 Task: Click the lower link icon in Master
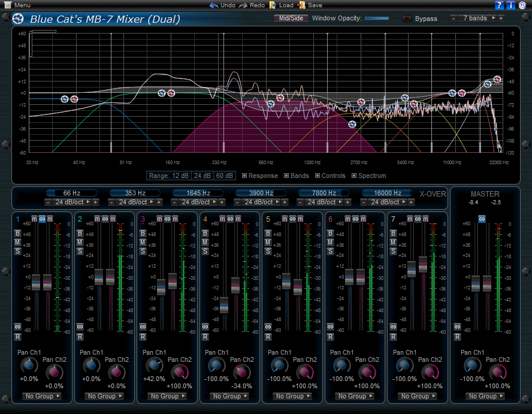(x=457, y=327)
